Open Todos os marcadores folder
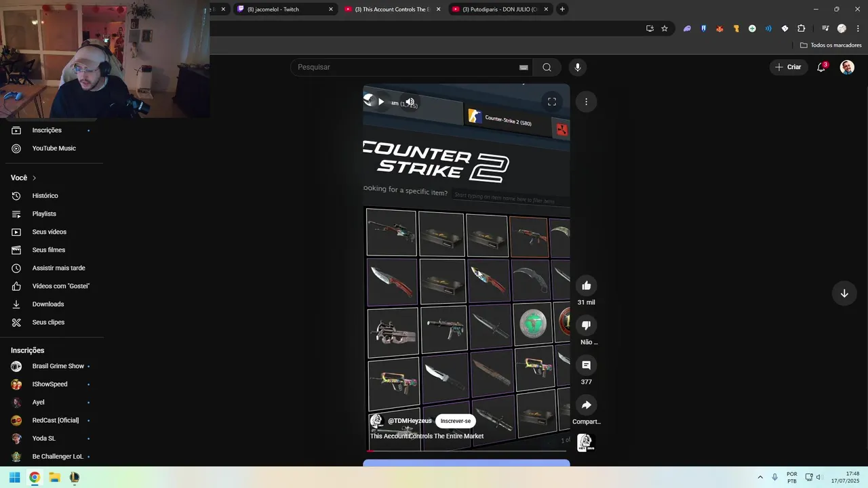Screen dimensions: 868x488 point(831,45)
